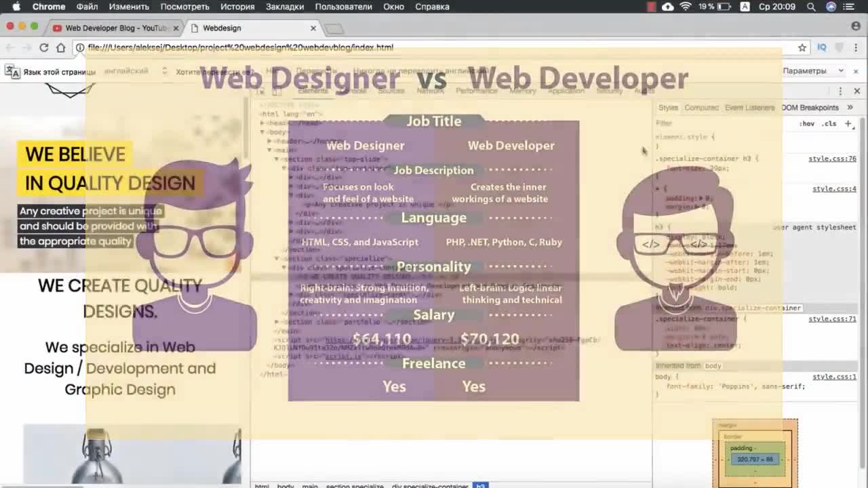Open the style.css:4 source link
The width and height of the screenshot is (868, 488).
[834, 189]
